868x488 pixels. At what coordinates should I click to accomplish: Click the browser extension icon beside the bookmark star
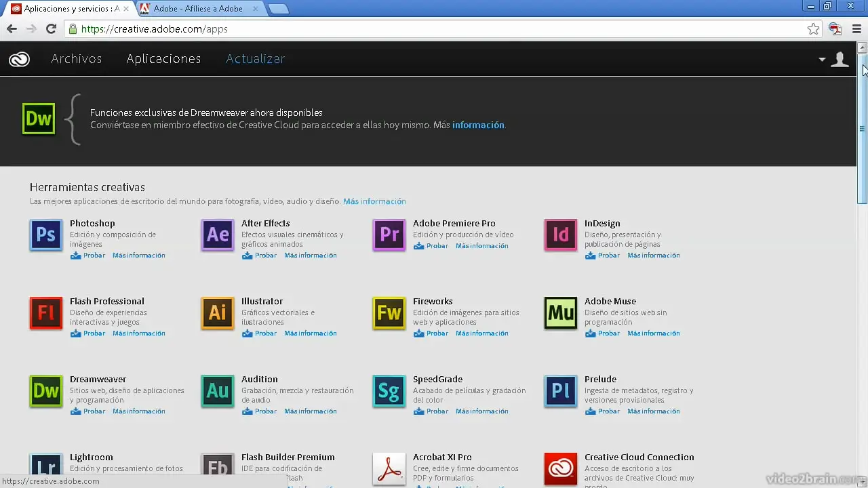pos(835,29)
